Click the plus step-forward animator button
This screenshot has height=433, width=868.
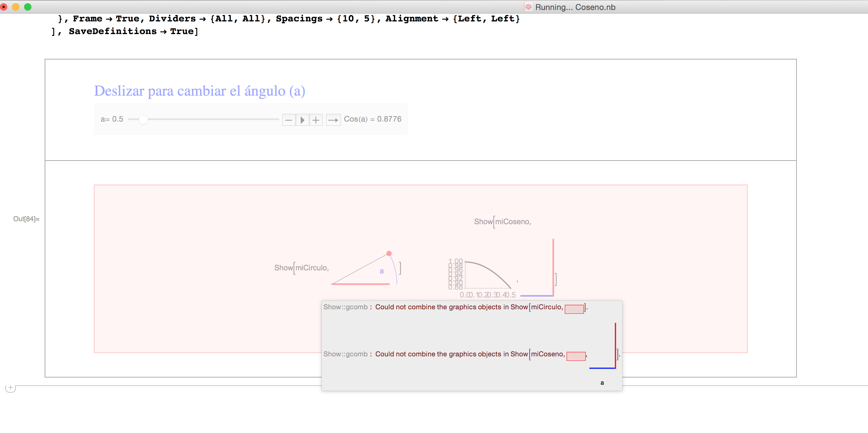pos(316,120)
